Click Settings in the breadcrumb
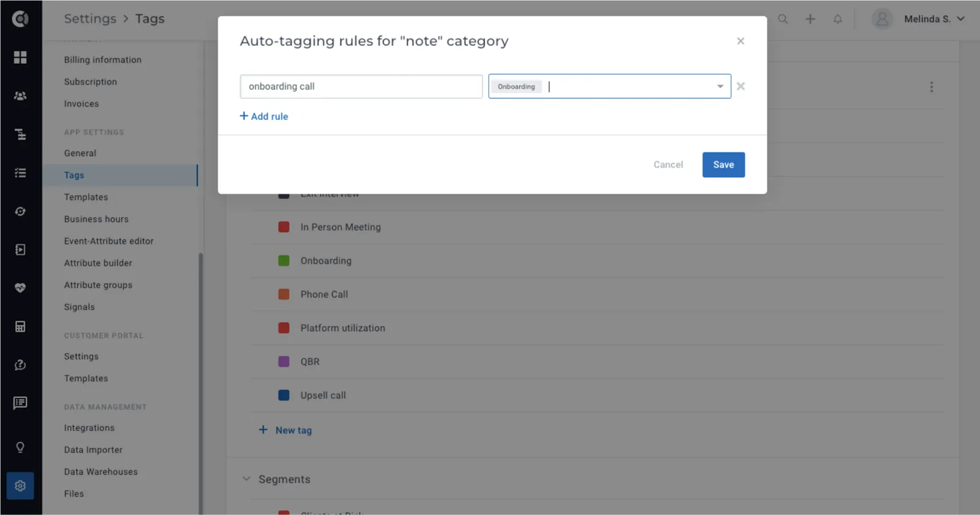 pos(90,19)
